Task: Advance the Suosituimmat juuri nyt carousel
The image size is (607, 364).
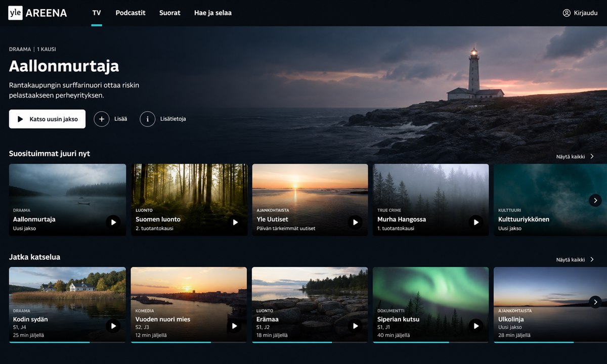Action: click(x=595, y=200)
